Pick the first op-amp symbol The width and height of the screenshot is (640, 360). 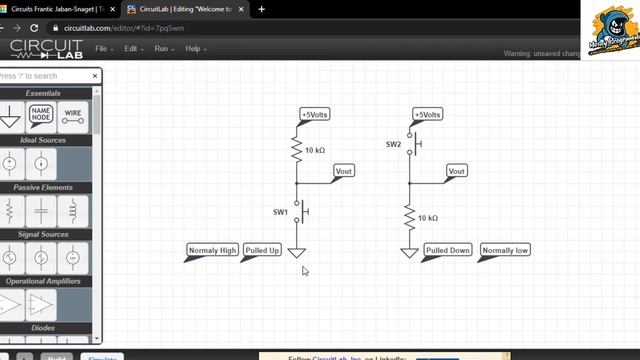tap(10, 305)
